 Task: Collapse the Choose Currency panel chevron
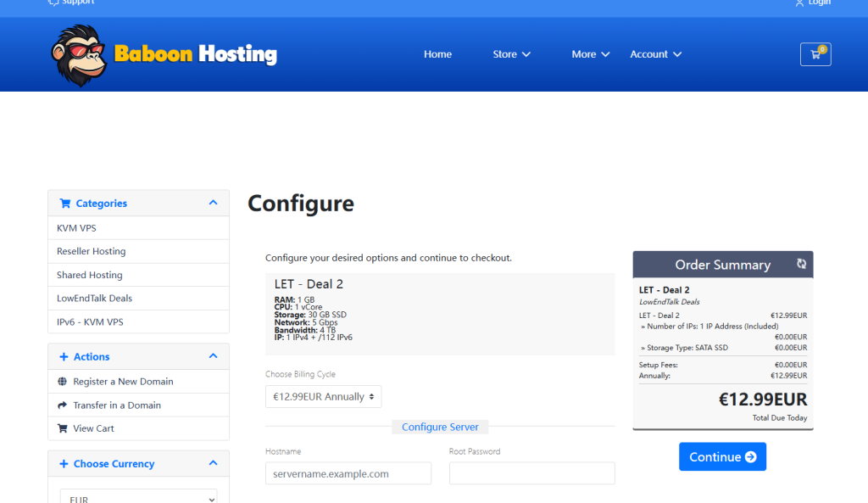pyautogui.click(x=213, y=463)
